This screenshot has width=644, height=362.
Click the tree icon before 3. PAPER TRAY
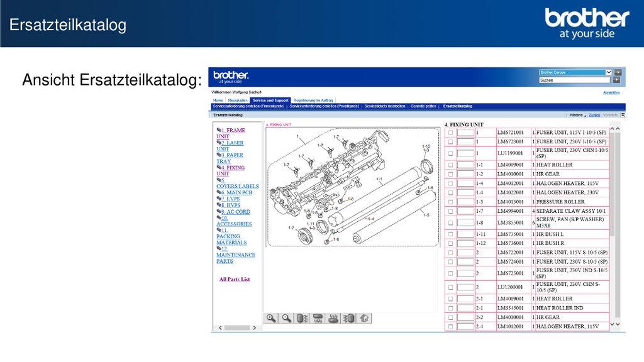pos(219,155)
